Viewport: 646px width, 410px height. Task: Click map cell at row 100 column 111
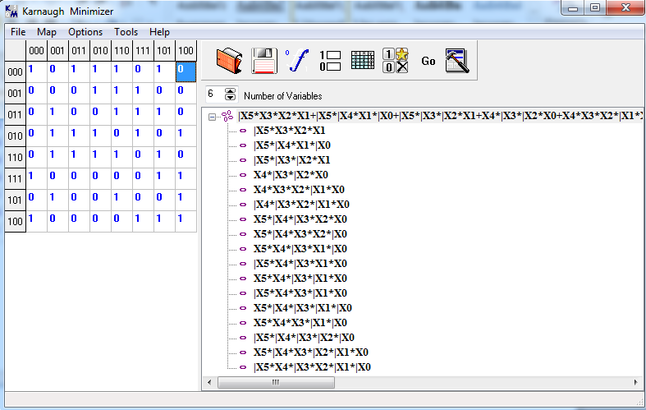click(x=143, y=222)
